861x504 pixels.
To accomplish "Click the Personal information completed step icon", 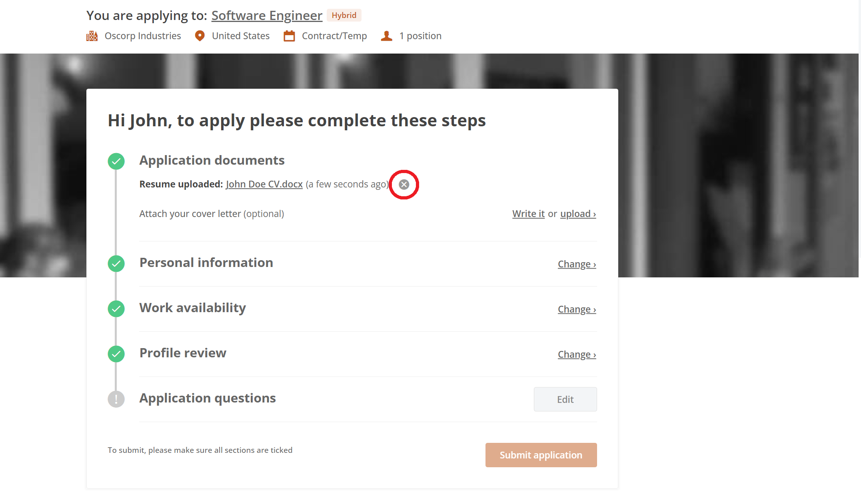I will (116, 264).
